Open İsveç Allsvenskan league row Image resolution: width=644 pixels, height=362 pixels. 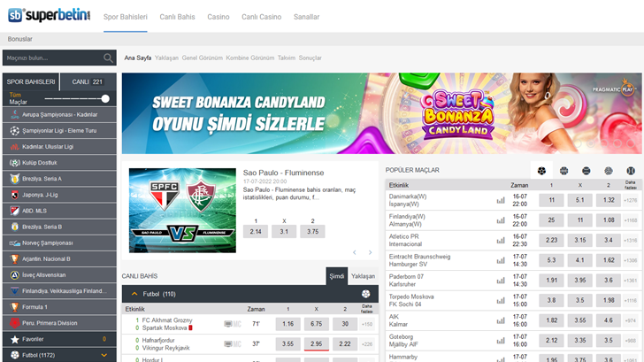click(59, 275)
